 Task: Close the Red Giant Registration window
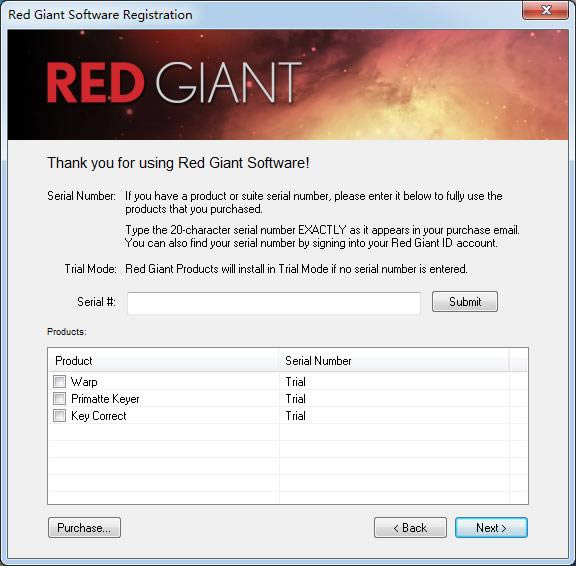click(546, 10)
